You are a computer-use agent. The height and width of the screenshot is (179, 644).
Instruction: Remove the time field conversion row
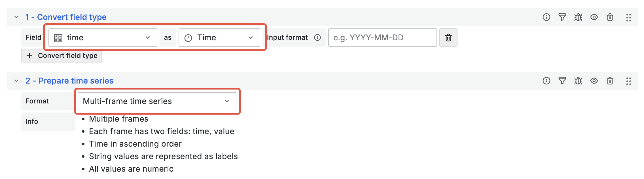[448, 38]
